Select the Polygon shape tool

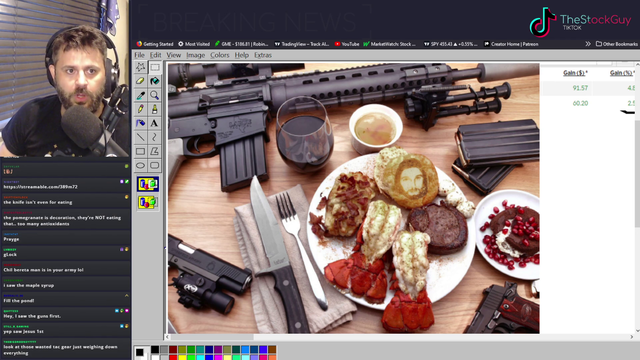(155, 151)
